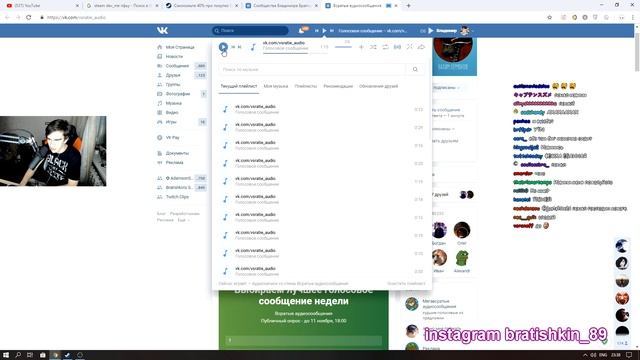Open Сообщения in left sidebar
This screenshot has height=360, width=640.
tap(177, 66)
